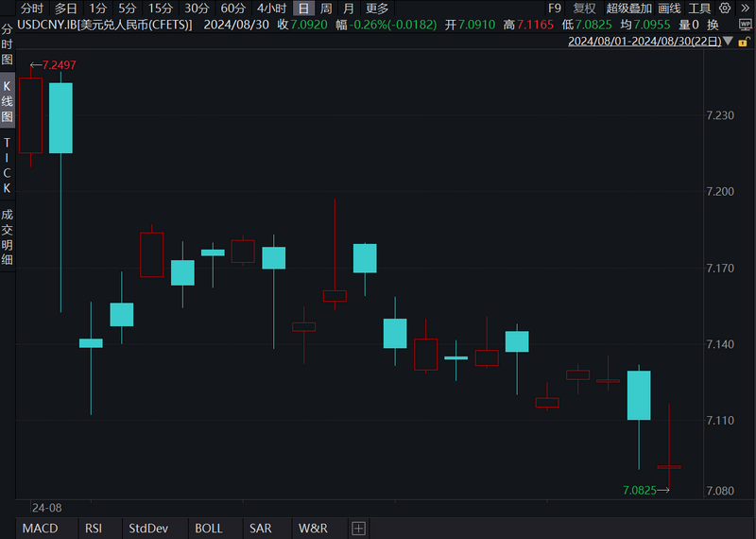Open the TICK sidebar tab
756x539 pixels.
click(x=7, y=165)
